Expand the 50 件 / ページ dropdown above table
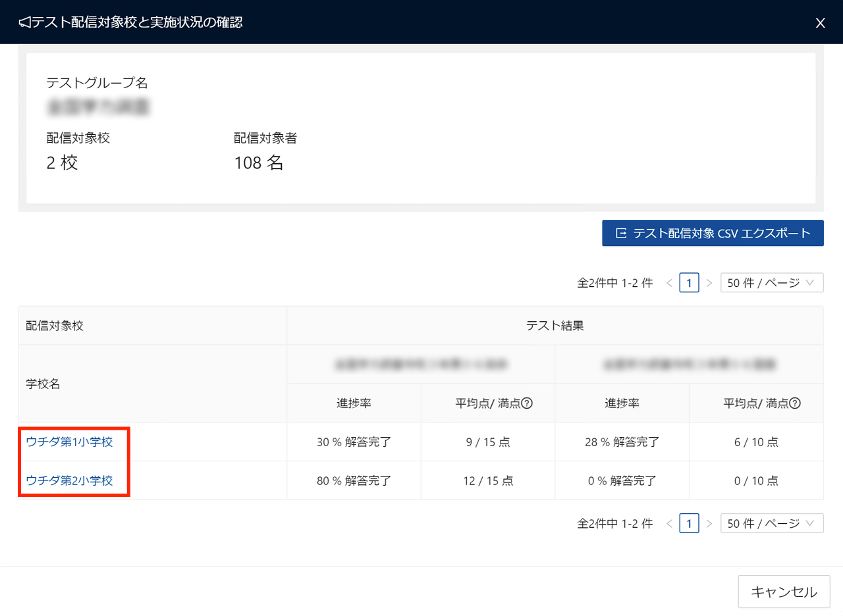The height and width of the screenshot is (616, 843). [771, 283]
